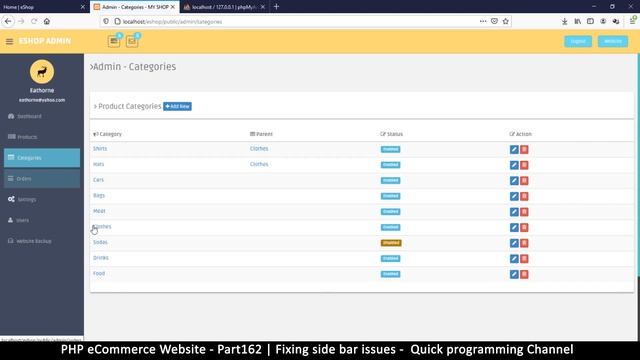This screenshot has width=640, height=360.
Task: Delete the Drinks category
Action: [524, 259]
